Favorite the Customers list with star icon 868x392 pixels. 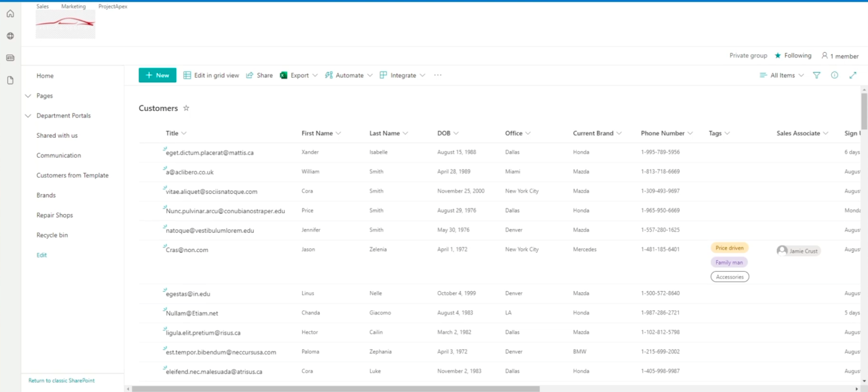pos(186,108)
